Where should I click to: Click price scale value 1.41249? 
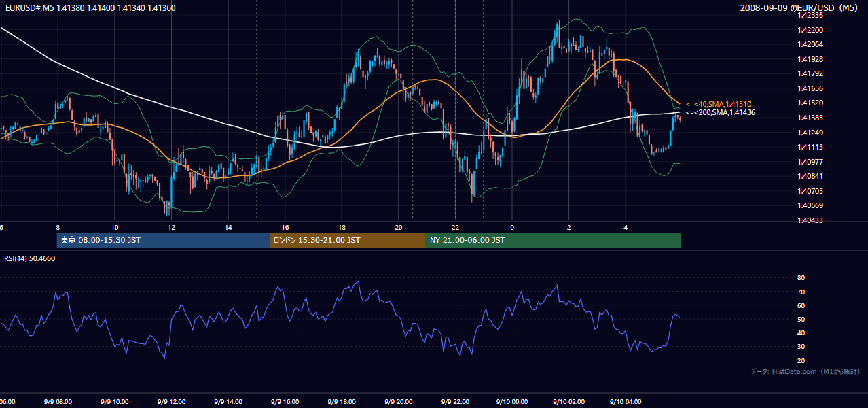coord(811,133)
